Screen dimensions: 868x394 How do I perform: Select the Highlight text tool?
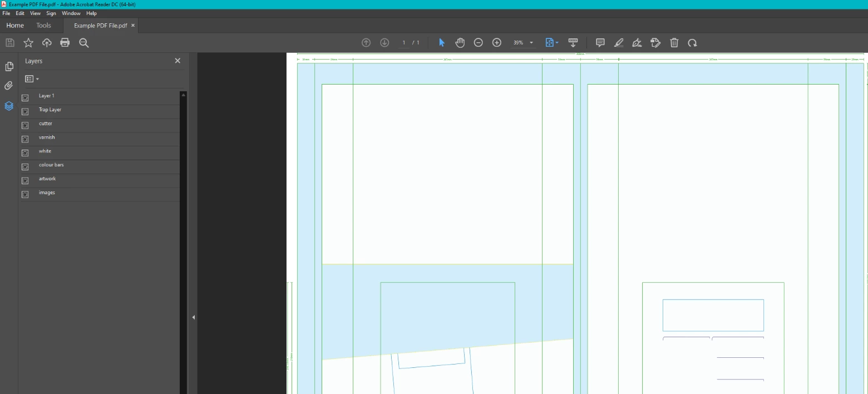coord(619,43)
